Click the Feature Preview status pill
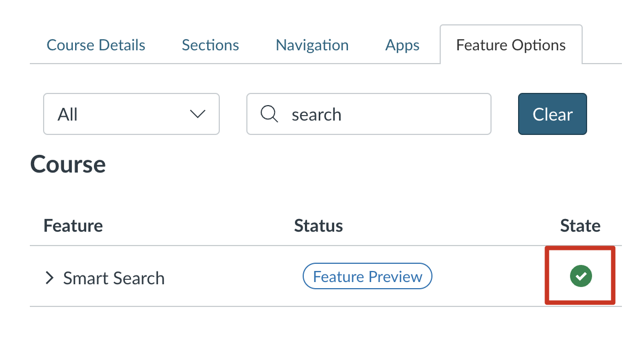Viewport: 644px width, 344px height. tap(367, 277)
